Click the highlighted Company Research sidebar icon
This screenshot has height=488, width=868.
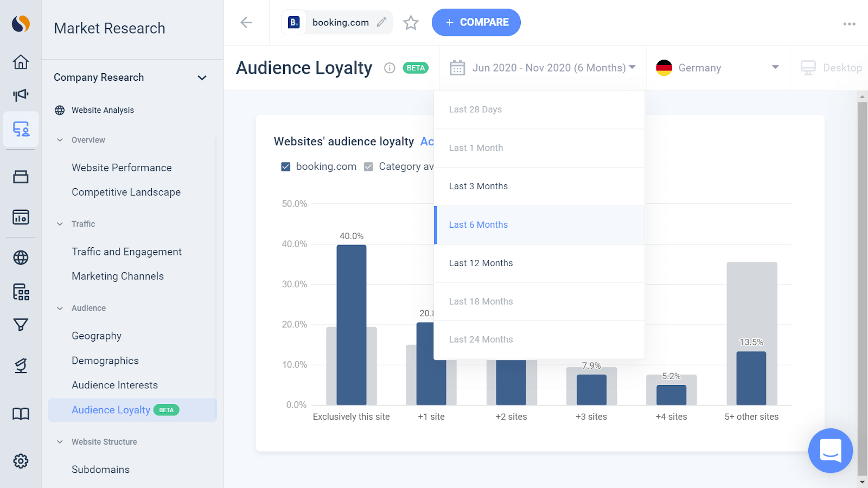pyautogui.click(x=20, y=130)
